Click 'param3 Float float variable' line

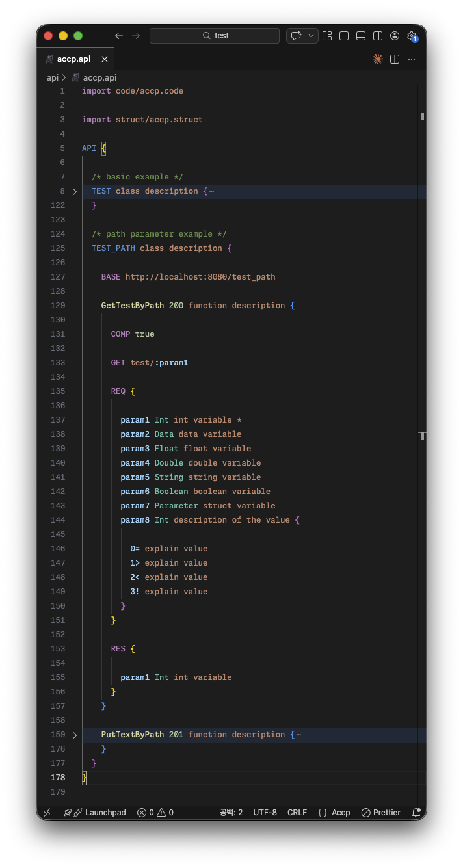(186, 449)
